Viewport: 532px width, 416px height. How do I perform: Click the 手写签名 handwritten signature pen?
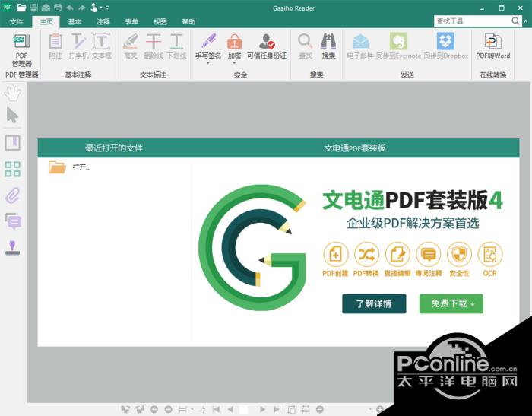coord(208,46)
